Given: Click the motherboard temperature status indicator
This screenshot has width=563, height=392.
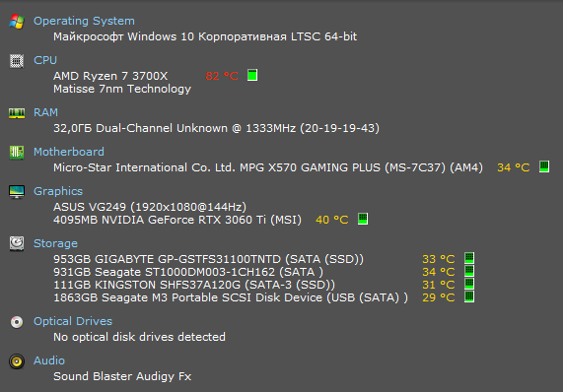Looking at the screenshot, I should (544, 166).
